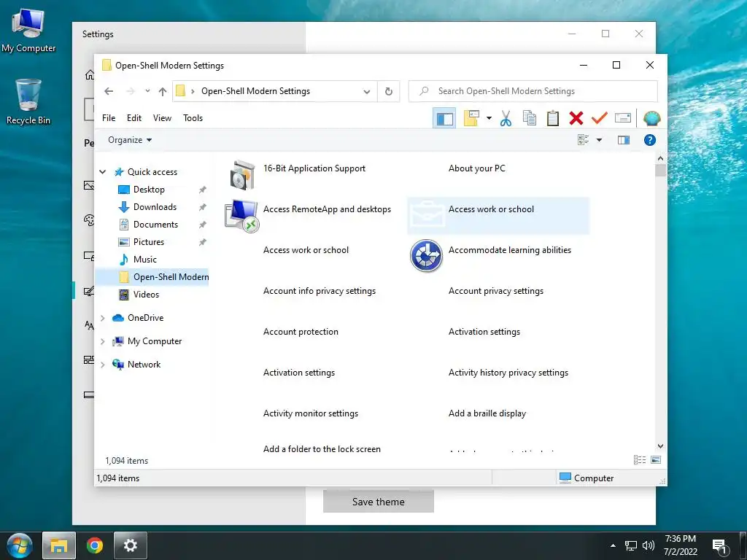Select Pictures in Quick access
747x560 pixels.
tap(149, 242)
